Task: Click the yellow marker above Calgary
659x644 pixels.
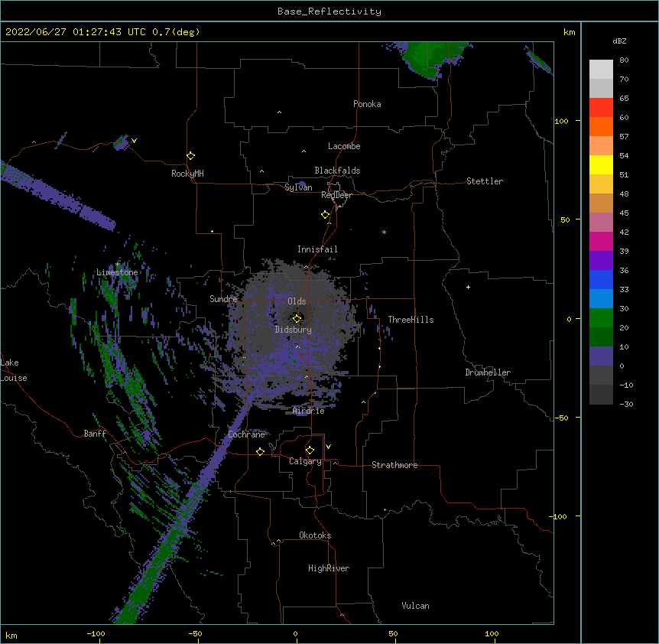Action: [310, 450]
